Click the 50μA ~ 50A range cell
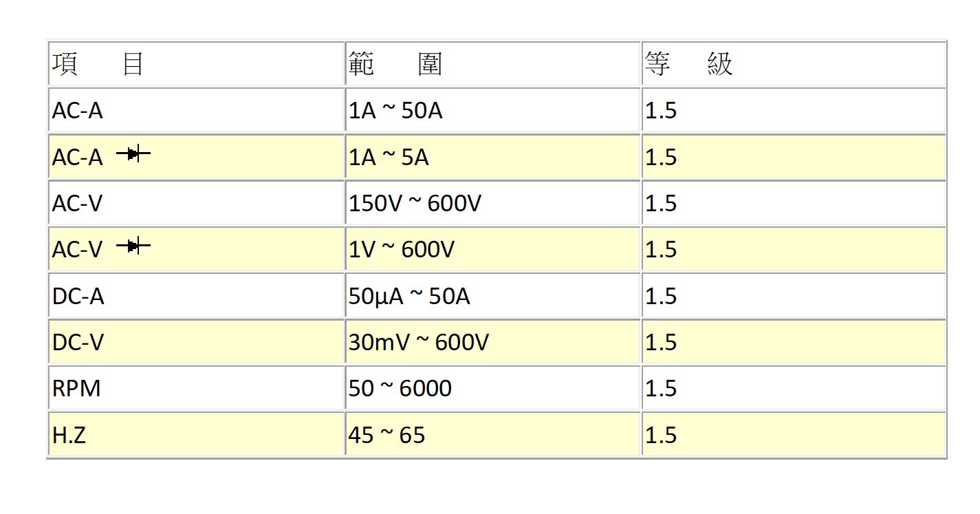Image resolution: width=980 pixels, height=514 pixels. point(409,297)
